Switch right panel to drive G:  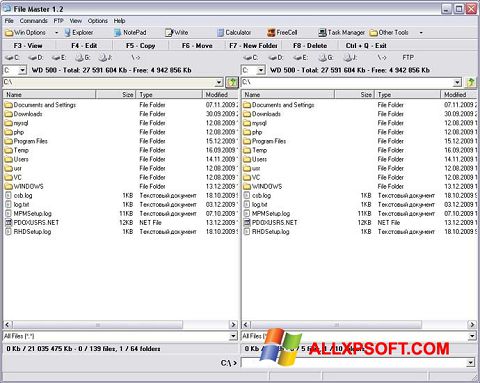pyautogui.click(x=326, y=58)
